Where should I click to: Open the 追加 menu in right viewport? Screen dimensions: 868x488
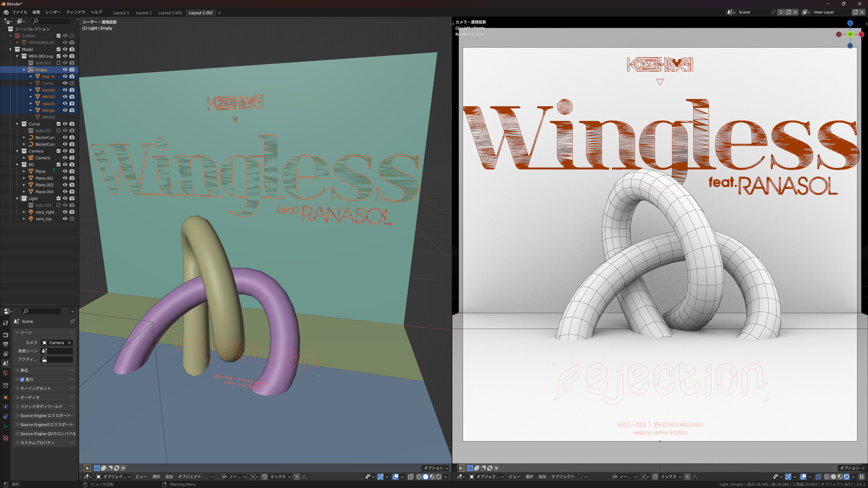542,476
